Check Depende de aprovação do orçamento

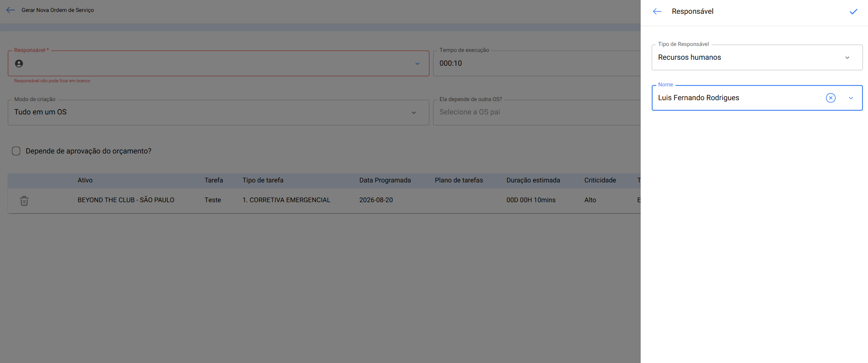[x=16, y=151]
